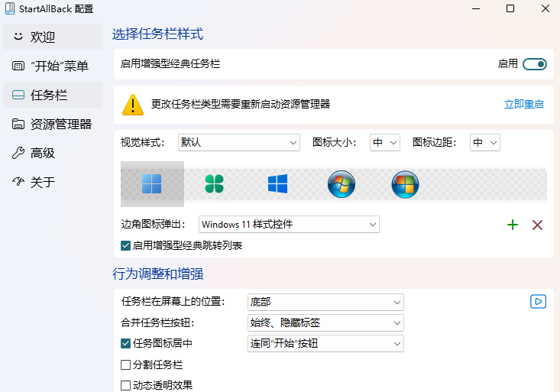Image resolution: width=560 pixels, height=392 pixels.
Task: Enable the 分割任务栏 checkbox
Action: tap(126, 365)
